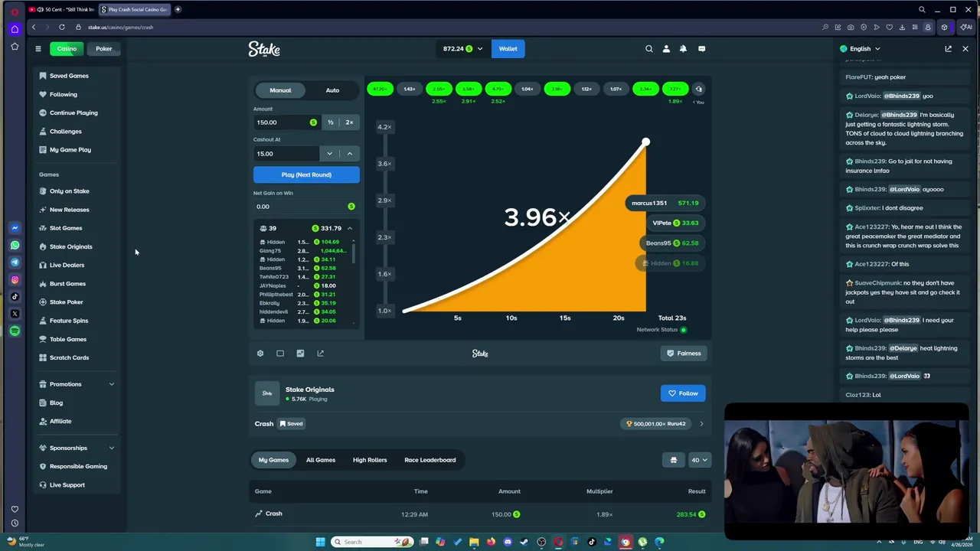The image size is (980, 551).
Task: Open Firefox from Windows taskbar
Action: 491,542
